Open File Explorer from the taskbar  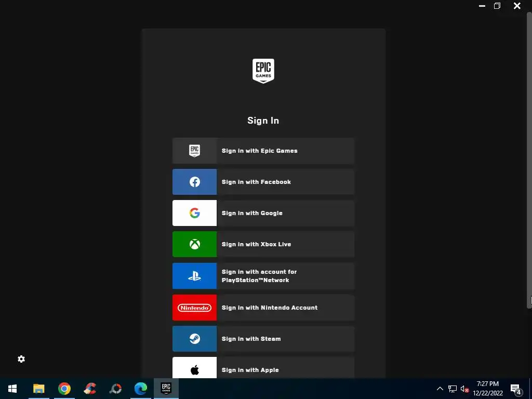[38, 389]
